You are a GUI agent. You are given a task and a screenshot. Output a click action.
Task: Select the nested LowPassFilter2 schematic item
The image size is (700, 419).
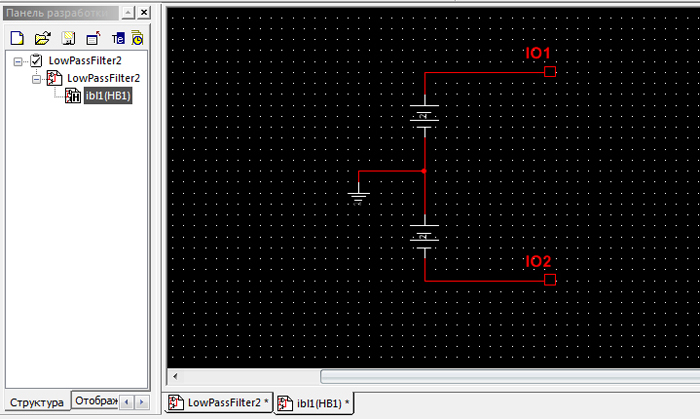[x=103, y=79]
